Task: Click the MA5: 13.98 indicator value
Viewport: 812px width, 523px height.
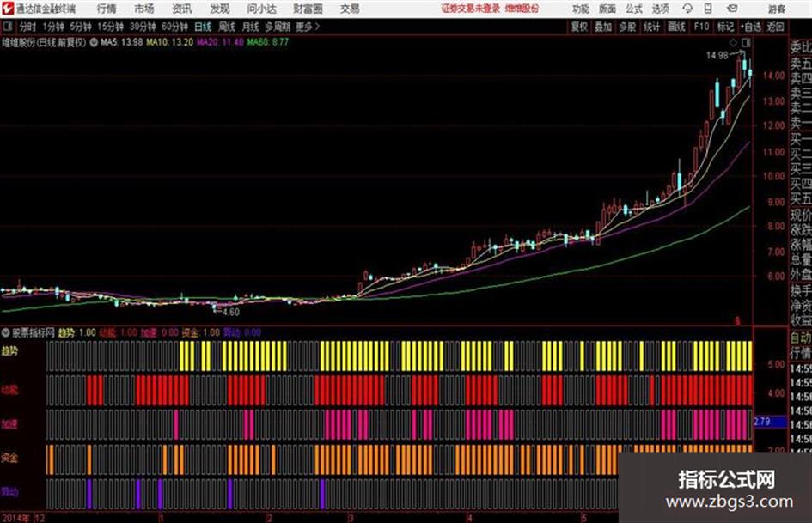Action: [122, 42]
